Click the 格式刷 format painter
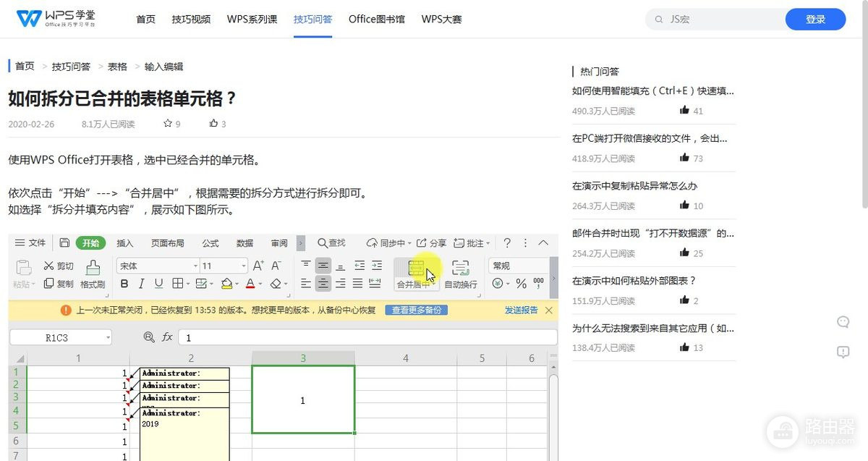868x461 pixels. 93,274
